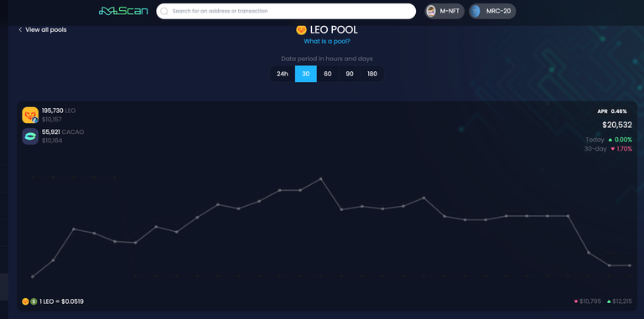Click the View all pools link

pos(45,30)
